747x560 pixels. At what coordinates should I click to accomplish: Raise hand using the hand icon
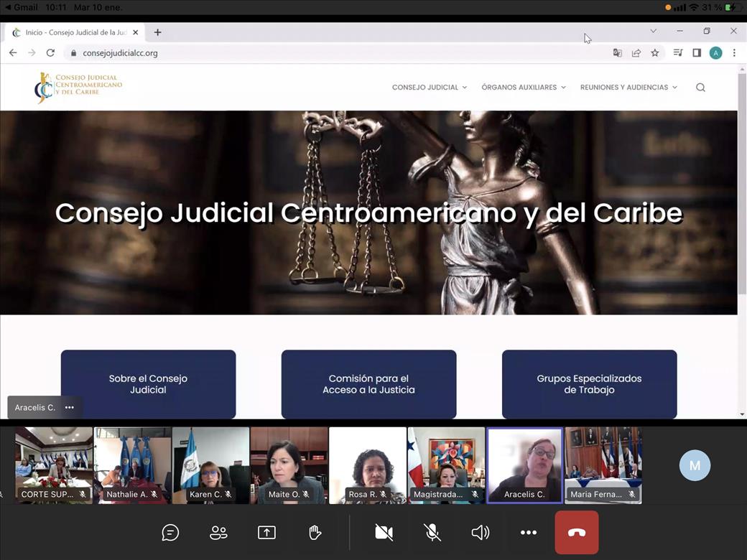315,533
